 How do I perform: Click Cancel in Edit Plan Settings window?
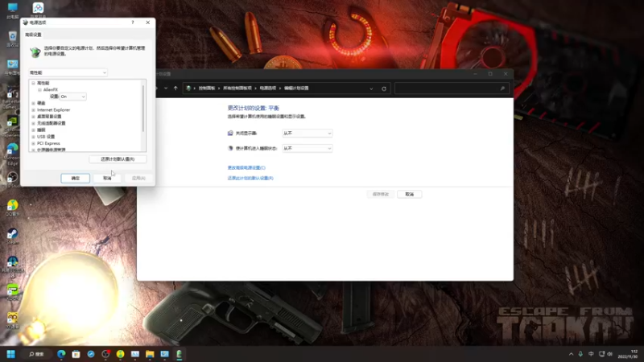tap(410, 194)
